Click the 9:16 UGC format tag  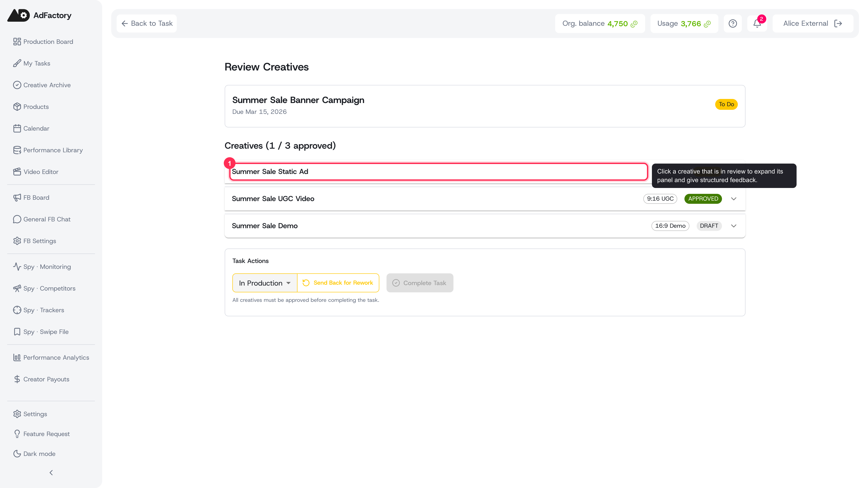[660, 199]
